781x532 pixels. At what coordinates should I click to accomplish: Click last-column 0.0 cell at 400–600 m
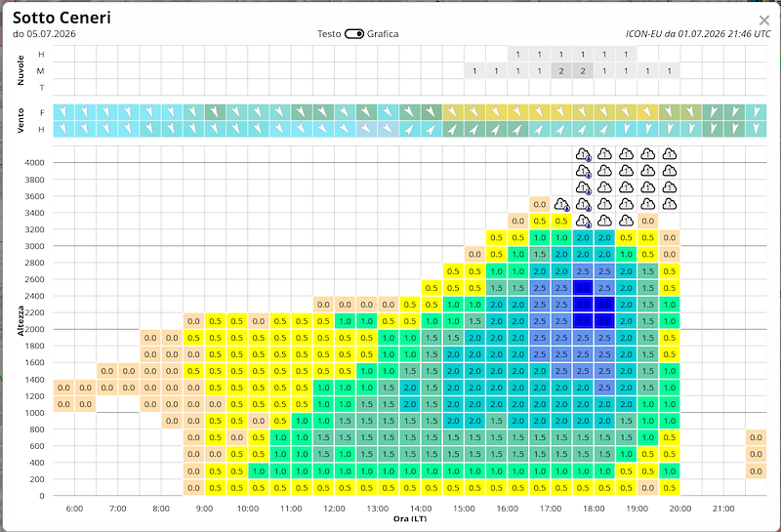click(756, 454)
